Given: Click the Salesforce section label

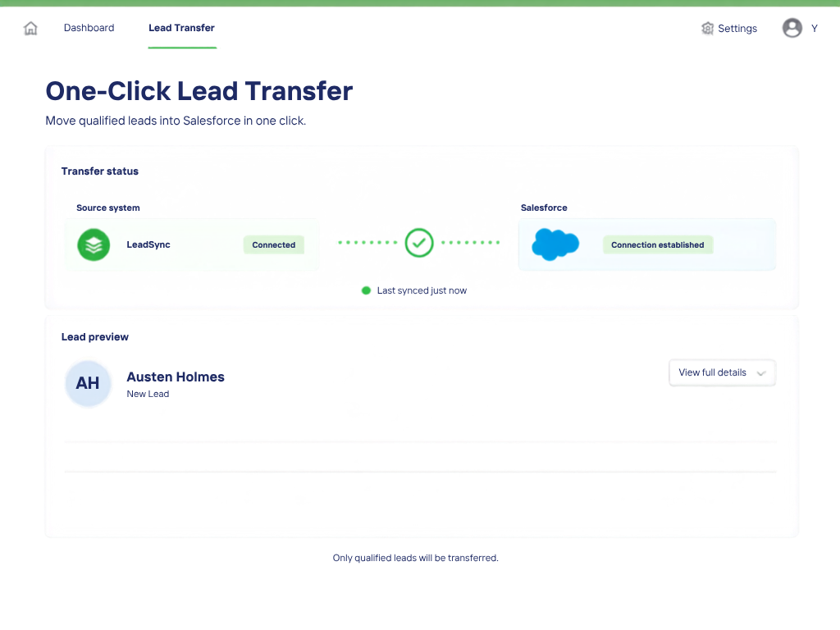Looking at the screenshot, I should 544,208.
